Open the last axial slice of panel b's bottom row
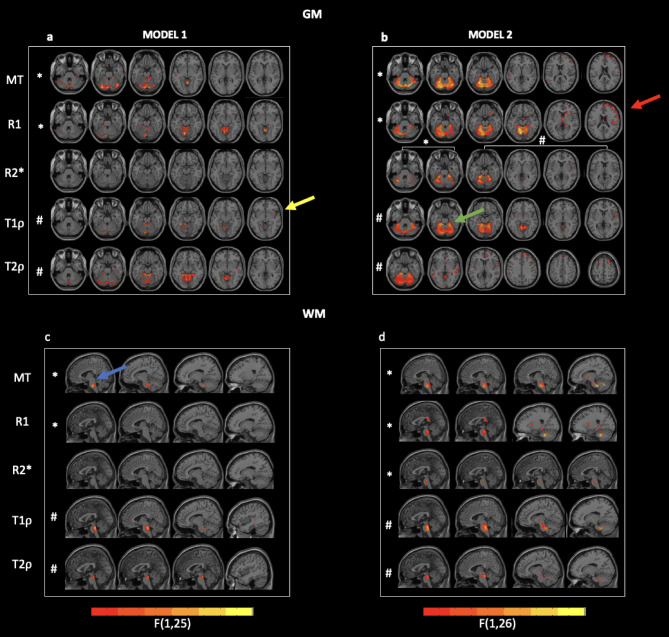Screen dimensions: 669x637 (605, 269)
